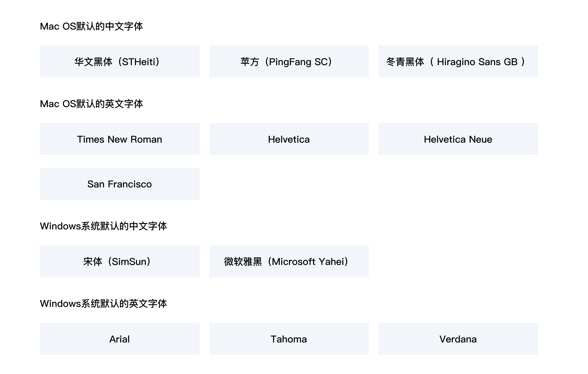The height and width of the screenshot is (374, 588).
Task: Click the Helvetica font tile
Action: click(289, 139)
